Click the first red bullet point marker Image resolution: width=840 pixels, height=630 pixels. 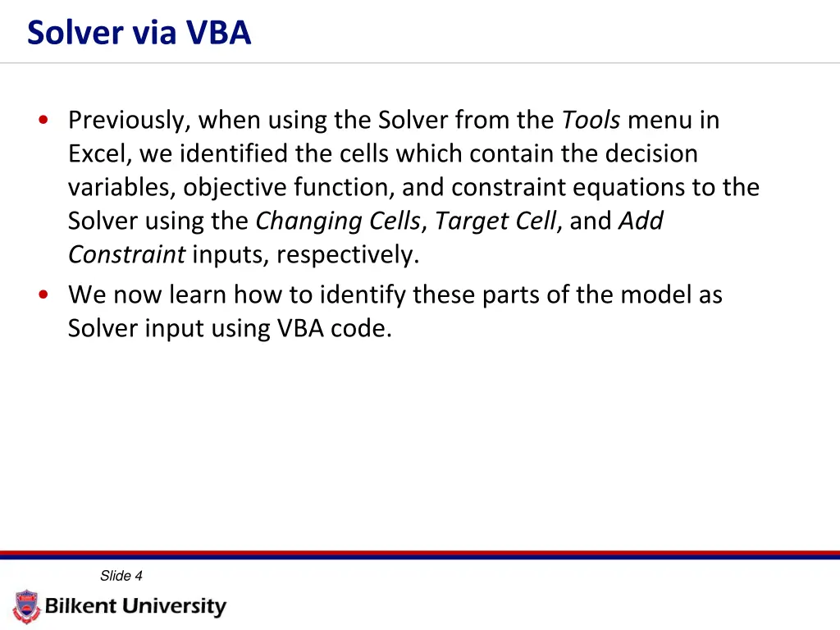[43, 121]
